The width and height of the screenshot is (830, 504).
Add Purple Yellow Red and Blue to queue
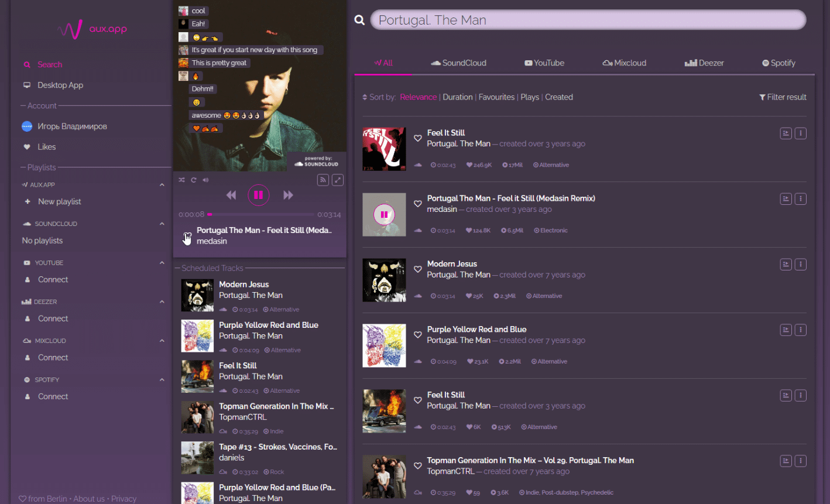[x=786, y=330]
